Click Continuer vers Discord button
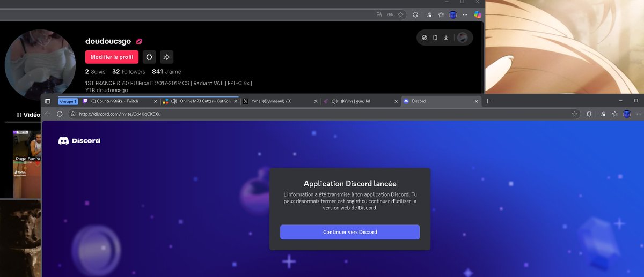 (x=350, y=232)
